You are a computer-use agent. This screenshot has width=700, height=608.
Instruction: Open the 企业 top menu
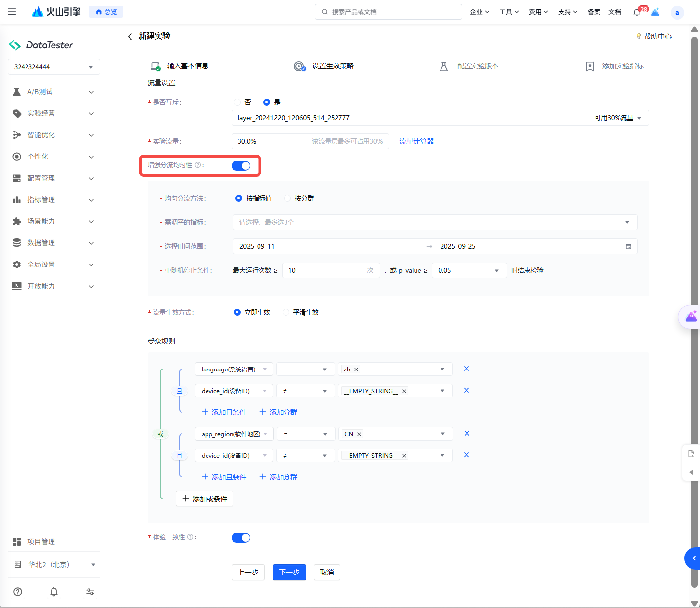479,12
